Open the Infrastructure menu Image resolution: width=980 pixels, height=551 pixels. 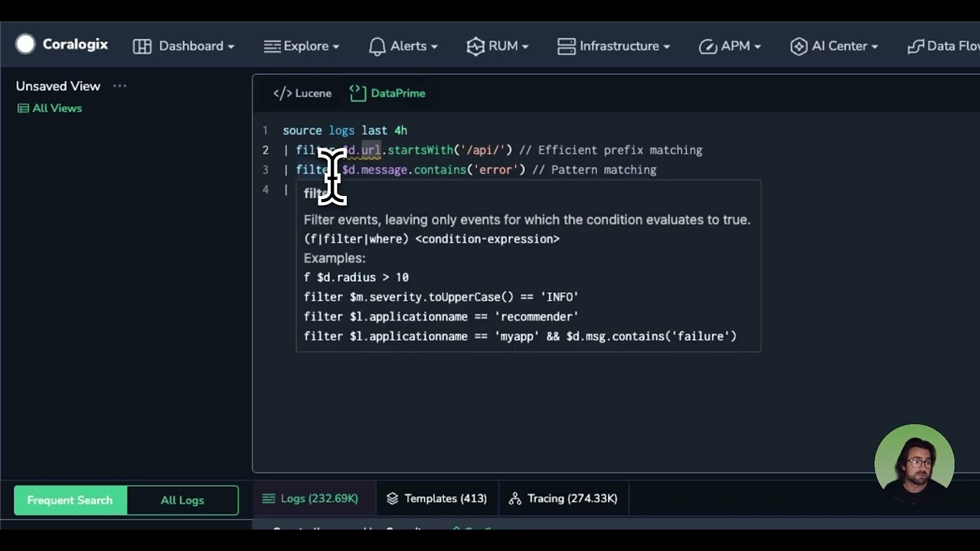pyautogui.click(x=613, y=46)
